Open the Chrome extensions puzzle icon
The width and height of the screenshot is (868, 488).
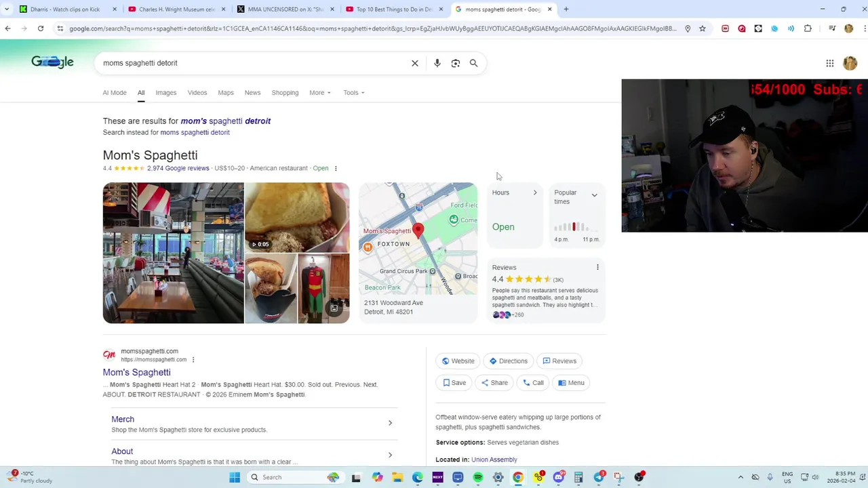[808, 28]
